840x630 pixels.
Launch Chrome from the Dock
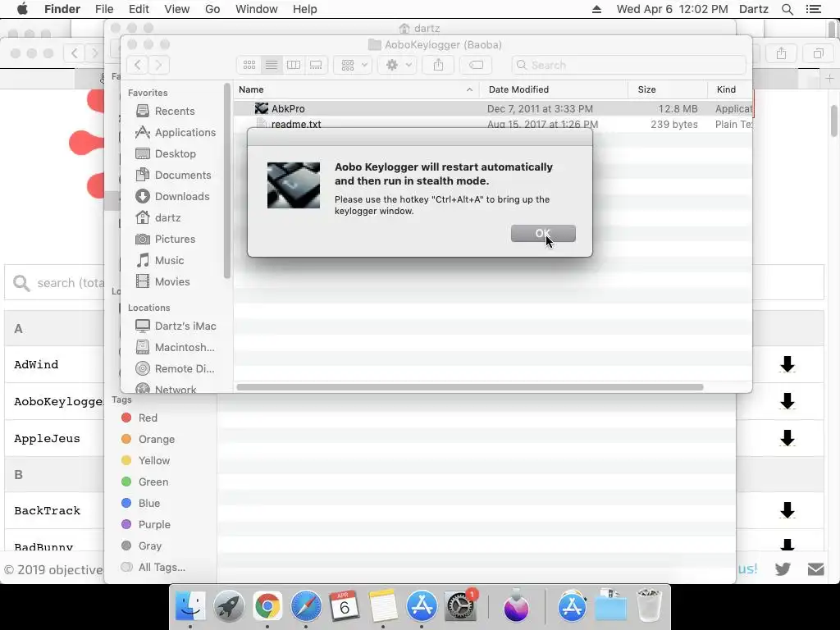[x=267, y=606]
